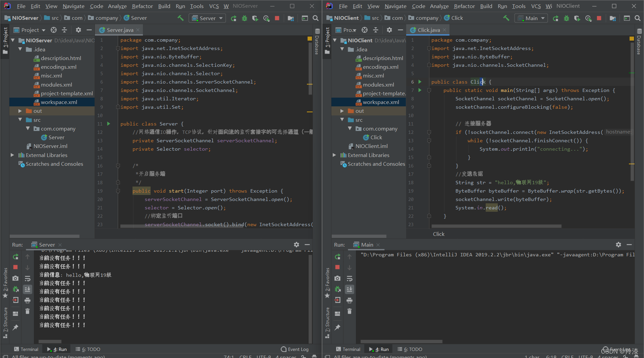644x358 pixels.
Task: Collapse the .idea folder in NIOServer tree
Action: 20,49
